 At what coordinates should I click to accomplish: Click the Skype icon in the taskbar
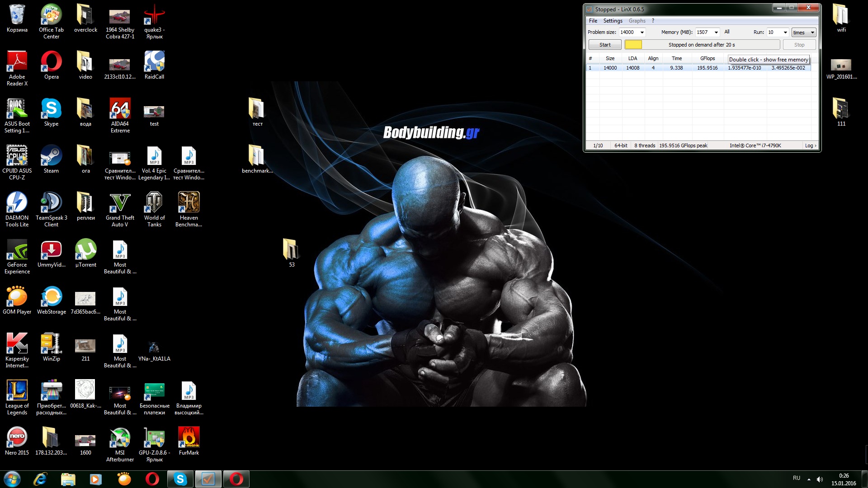pos(180,479)
